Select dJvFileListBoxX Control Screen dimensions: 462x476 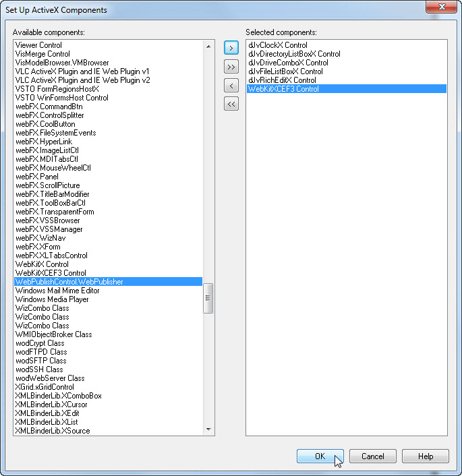point(347,71)
